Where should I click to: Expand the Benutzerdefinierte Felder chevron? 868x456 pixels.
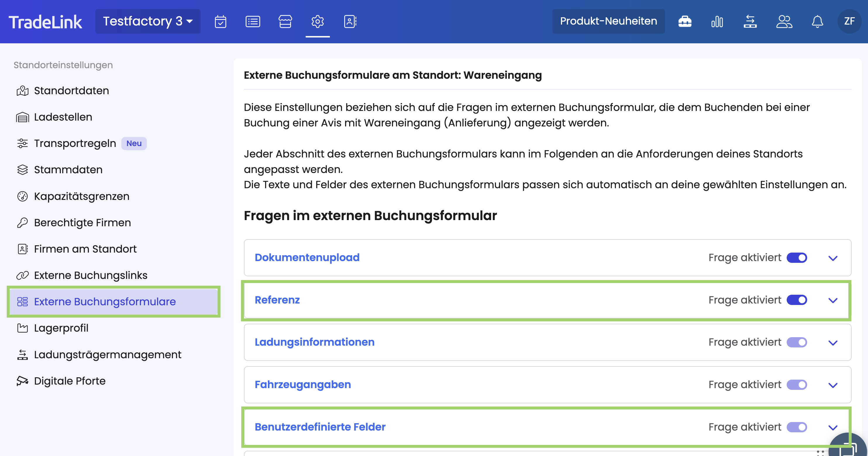click(833, 427)
